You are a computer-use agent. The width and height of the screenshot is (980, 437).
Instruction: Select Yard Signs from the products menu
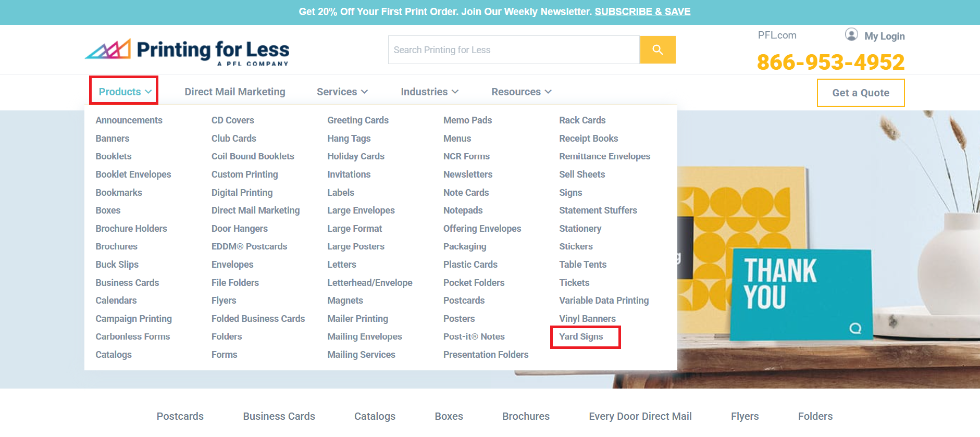point(581,336)
